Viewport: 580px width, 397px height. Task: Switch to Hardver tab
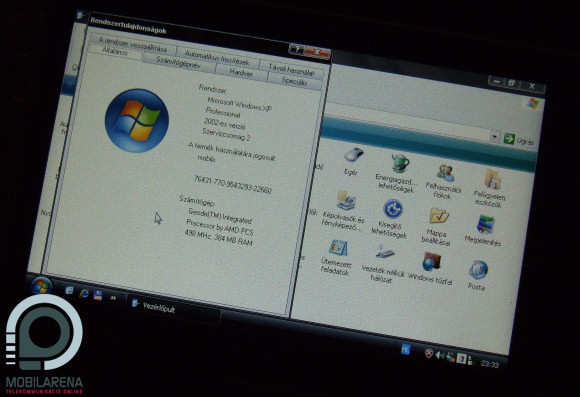coord(240,73)
